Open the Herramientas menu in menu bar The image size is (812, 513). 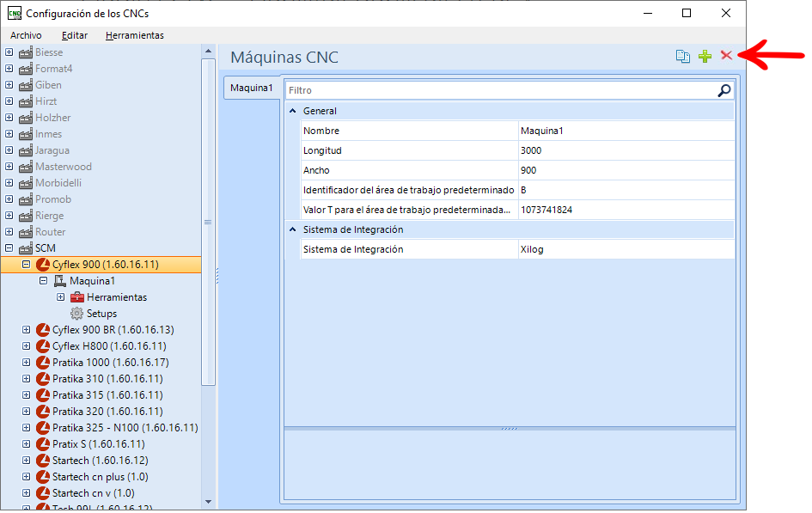coord(135,35)
